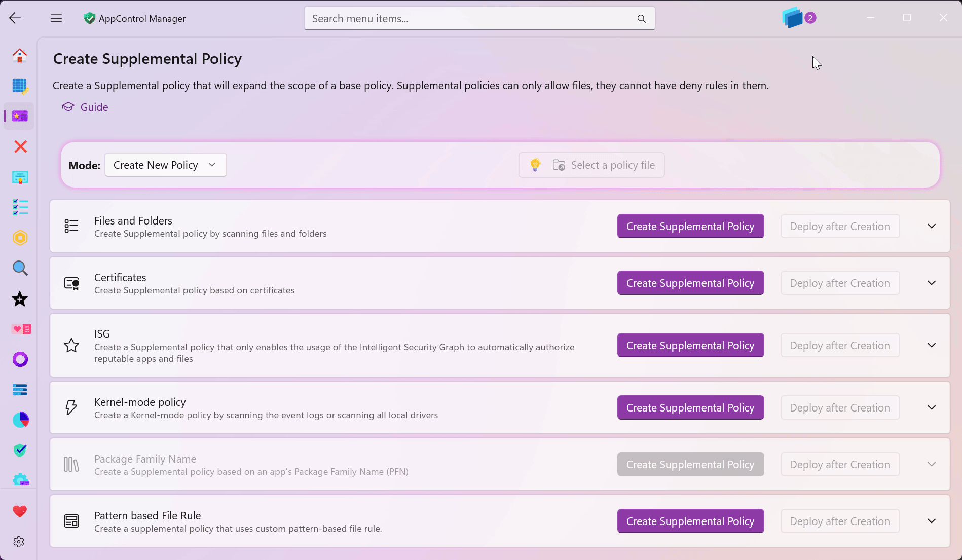Toggle Deploy after Creation for Kernel-mode policy
This screenshot has width=962, height=560.
[x=840, y=407]
